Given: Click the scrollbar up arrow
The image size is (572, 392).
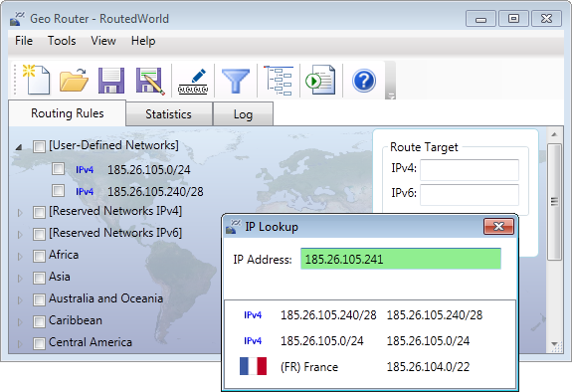Looking at the screenshot, I should tap(554, 135).
